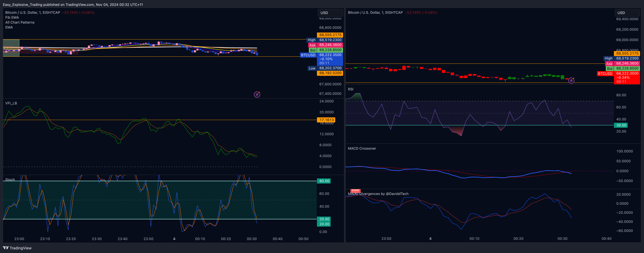Screen dimensions: 644x253
Task: Click the Stoch indicator label
Action: click(x=10, y=180)
